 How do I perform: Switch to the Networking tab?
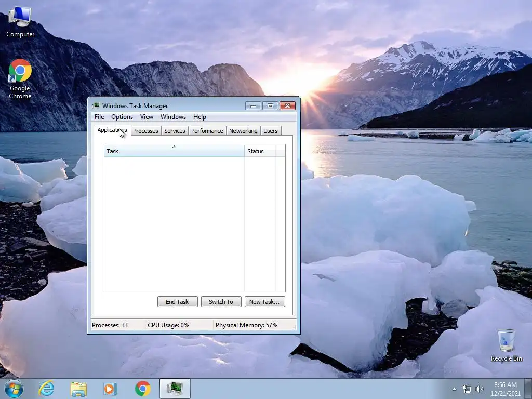[243, 131]
